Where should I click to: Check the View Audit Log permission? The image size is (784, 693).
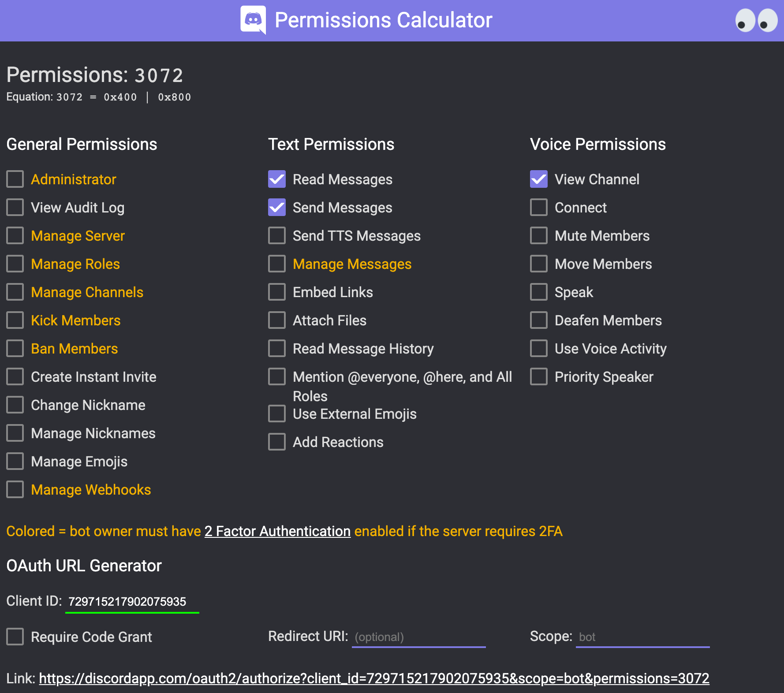coord(15,207)
